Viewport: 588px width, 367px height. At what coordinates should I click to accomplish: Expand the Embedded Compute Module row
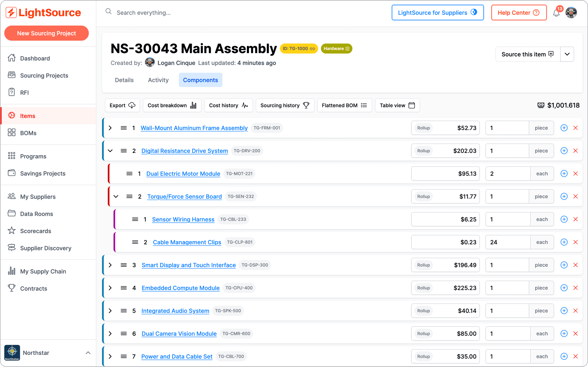[110, 288]
